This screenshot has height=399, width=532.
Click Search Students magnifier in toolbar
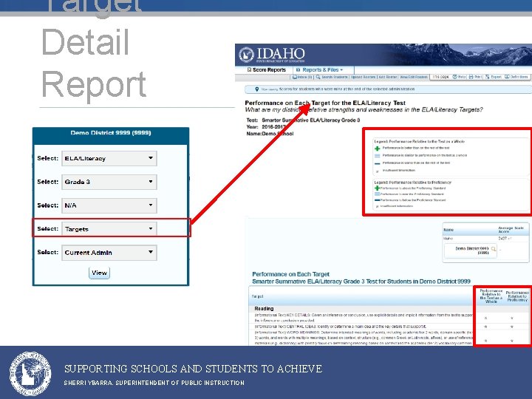coord(318,77)
